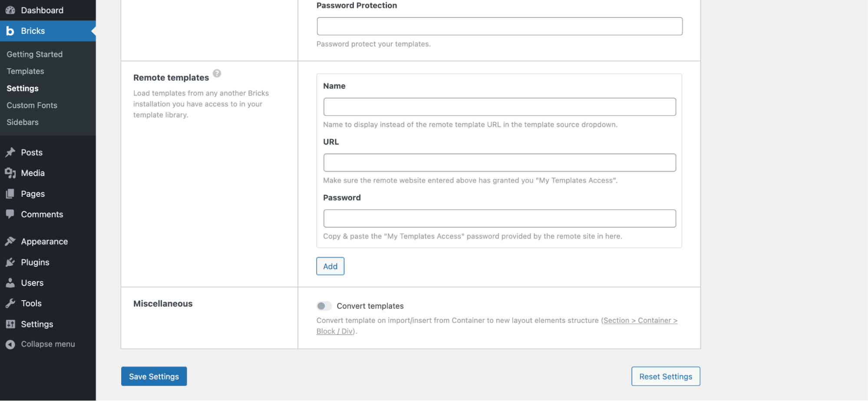Open the Section > Container > Block / Div link
Viewport: 868px width, 401px height.
point(640,321)
